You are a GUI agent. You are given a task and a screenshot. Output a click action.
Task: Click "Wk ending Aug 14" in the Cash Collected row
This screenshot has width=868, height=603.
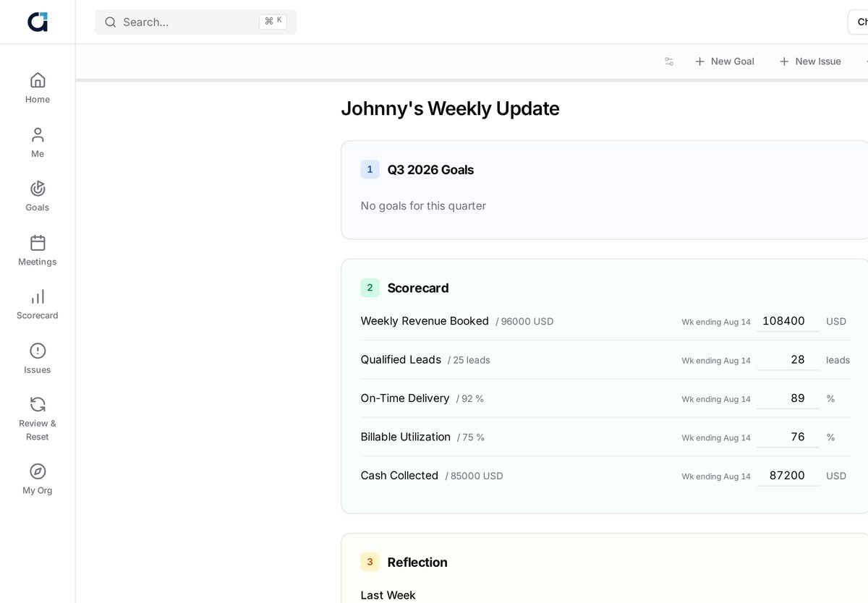pyautogui.click(x=716, y=476)
